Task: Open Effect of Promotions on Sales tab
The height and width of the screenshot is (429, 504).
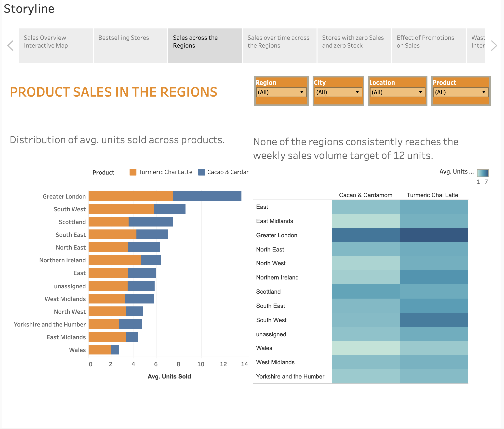Action: pyautogui.click(x=429, y=46)
